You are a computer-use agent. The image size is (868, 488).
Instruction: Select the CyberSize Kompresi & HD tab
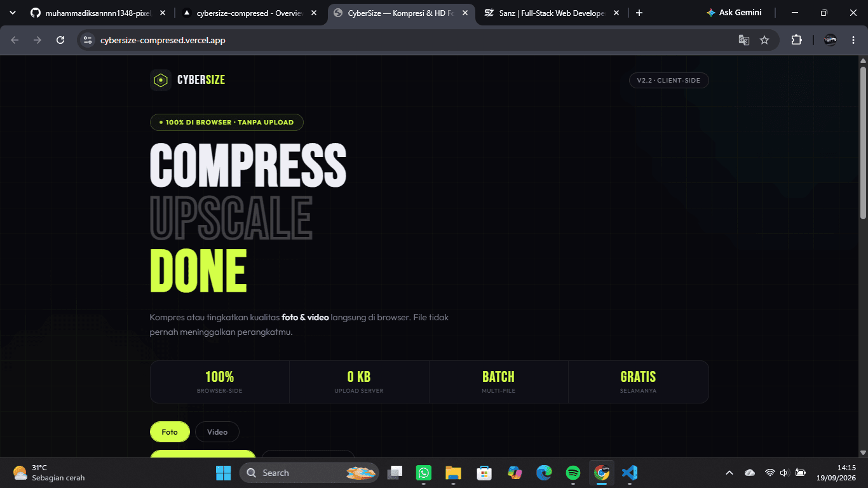coord(401,13)
